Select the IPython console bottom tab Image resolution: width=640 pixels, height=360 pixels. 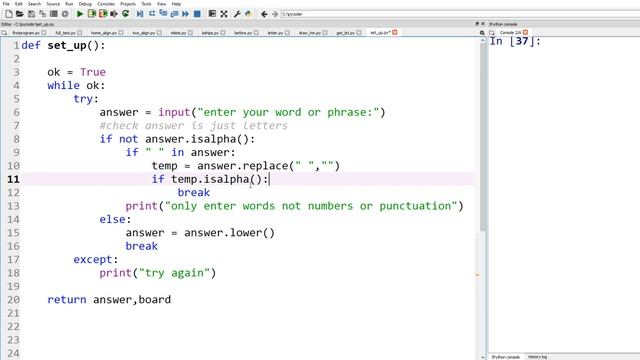(x=505, y=357)
